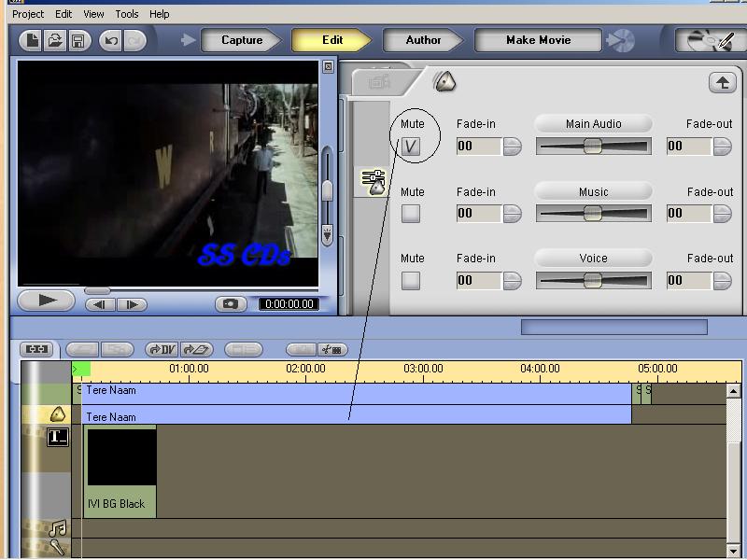Image resolution: width=747 pixels, height=560 pixels.
Task: Save the project with floppy icon
Action: [x=78, y=40]
